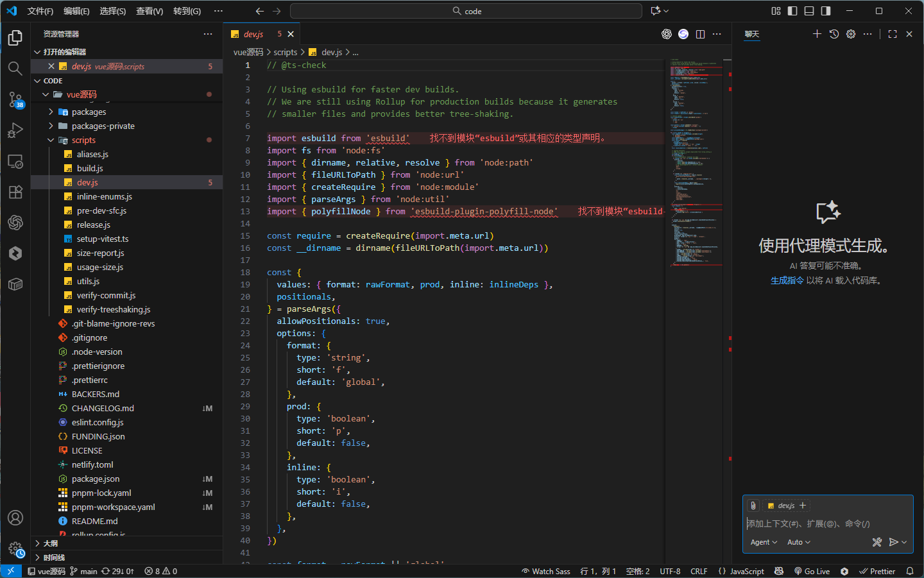
Task: Toggle the bottom panel layout button
Action: (809, 11)
